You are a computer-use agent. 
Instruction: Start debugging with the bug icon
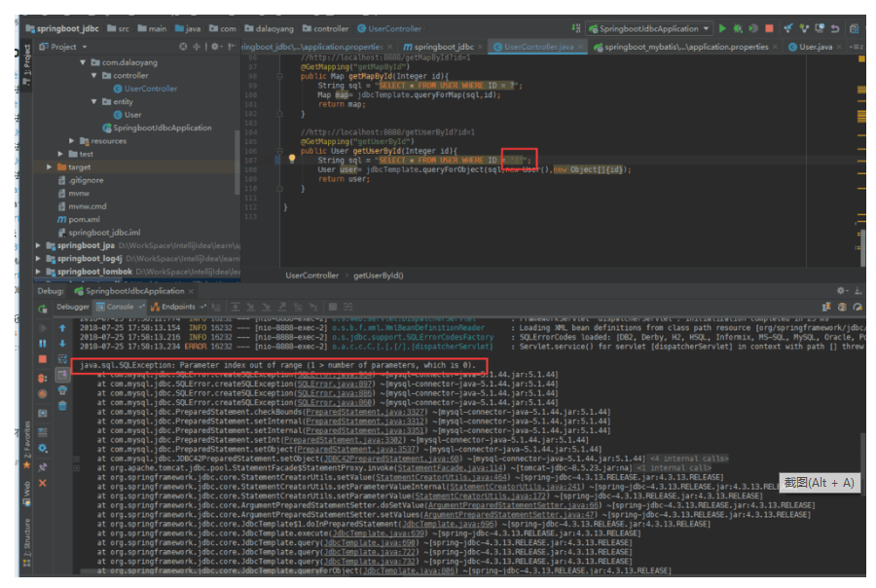point(738,28)
